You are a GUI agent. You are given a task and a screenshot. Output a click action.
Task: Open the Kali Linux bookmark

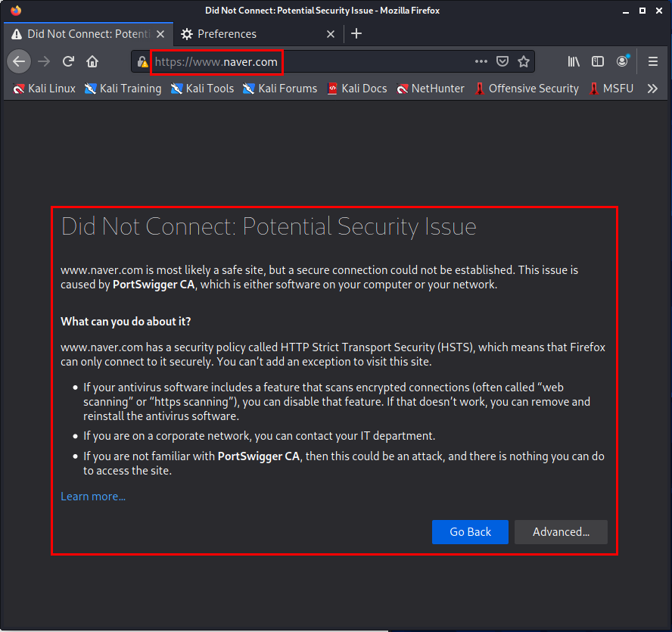pos(44,89)
